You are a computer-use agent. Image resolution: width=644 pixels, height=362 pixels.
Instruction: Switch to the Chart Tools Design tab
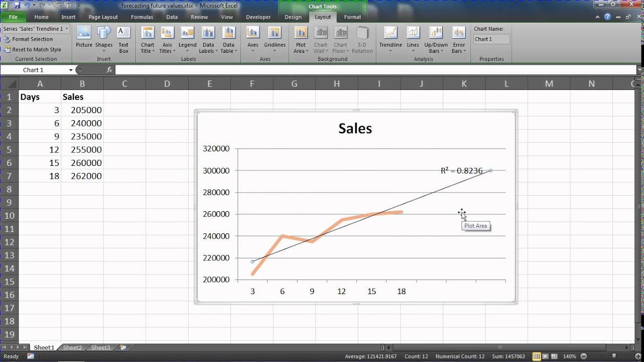pyautogui.click(x=293, y=17)
